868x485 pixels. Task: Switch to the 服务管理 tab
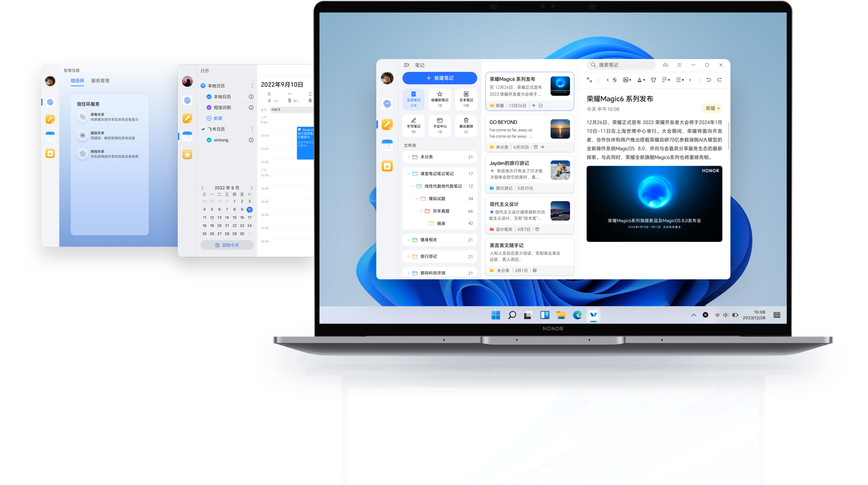click(100, 80)
